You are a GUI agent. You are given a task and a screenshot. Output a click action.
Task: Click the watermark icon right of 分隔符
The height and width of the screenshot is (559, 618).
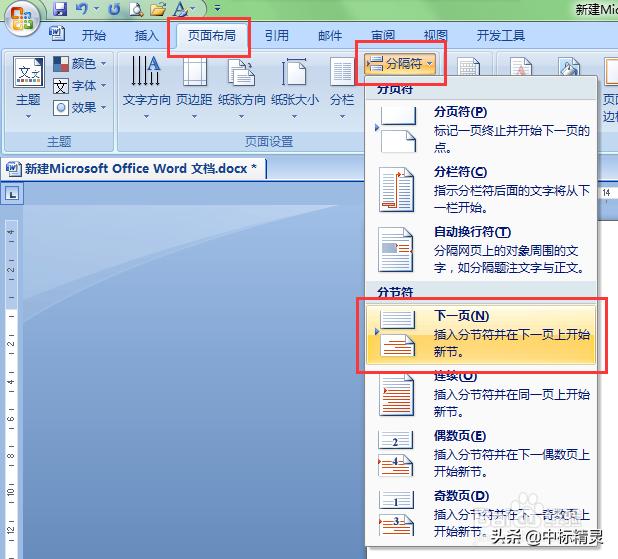(x=521, y=68)
